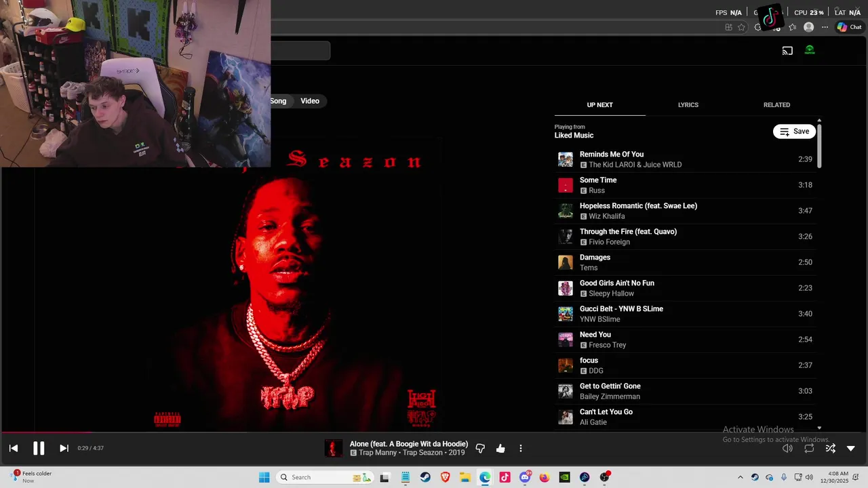Open the Windows Start menu
The width and height of the screenshot is (868, 488).
264,477
